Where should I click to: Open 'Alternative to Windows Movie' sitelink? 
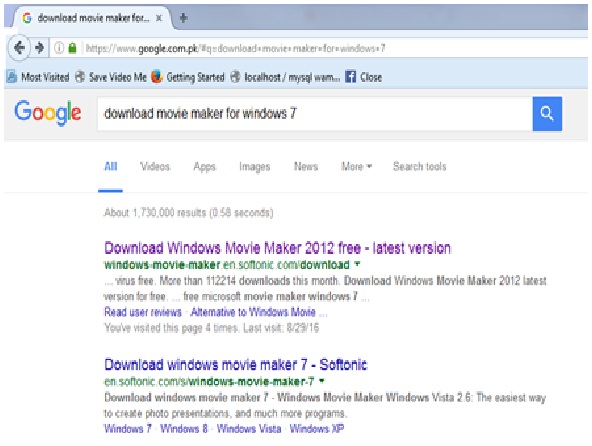pos(253,312)
